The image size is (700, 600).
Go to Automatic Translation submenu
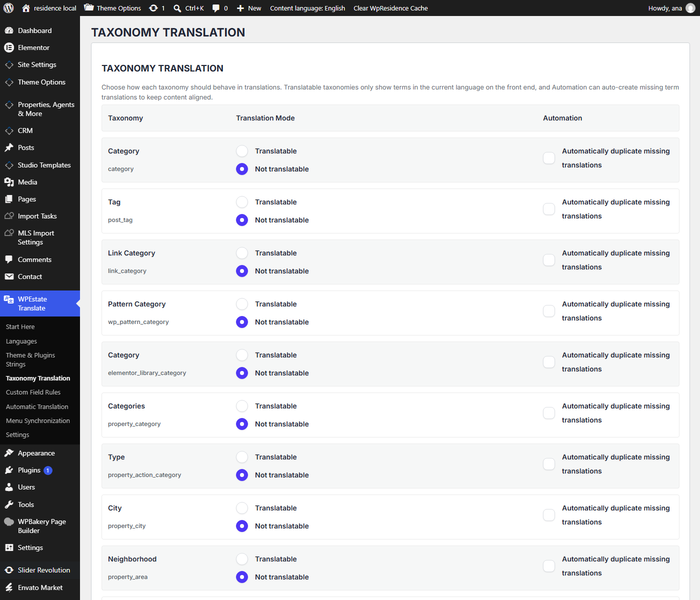click(x=37, y=406)
